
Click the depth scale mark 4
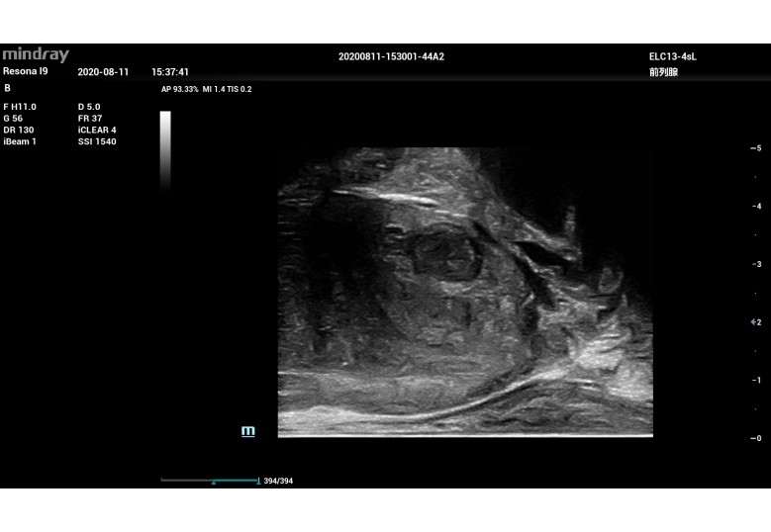[756, 206]
